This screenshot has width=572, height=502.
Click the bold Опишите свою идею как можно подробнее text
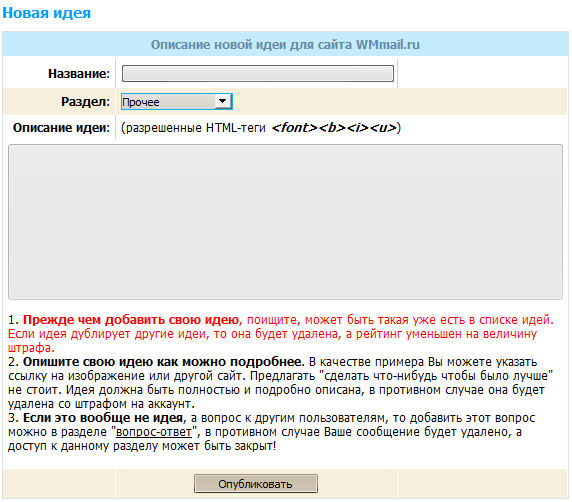[x=163, y=362]
